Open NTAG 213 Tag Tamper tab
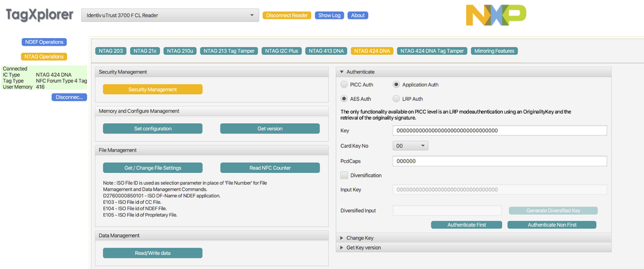644x269 pixels. pyautogui.click(x=229, y=51)
